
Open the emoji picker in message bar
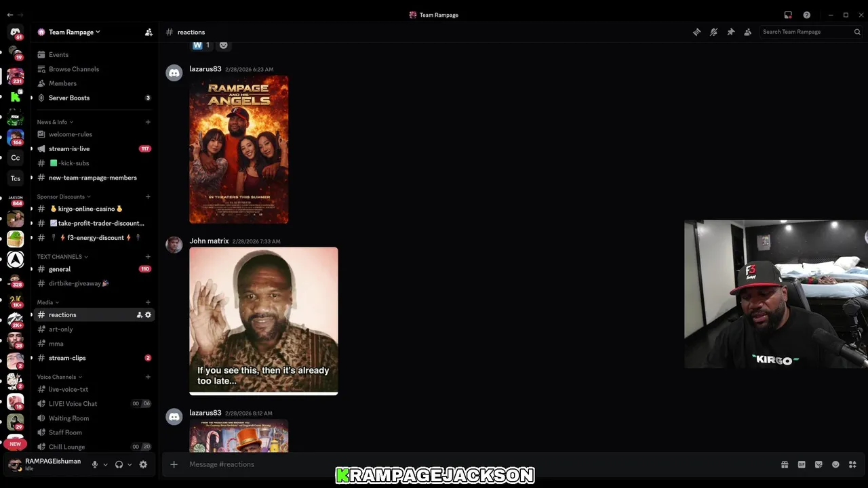pyautogui.click(x=835, y=464)
